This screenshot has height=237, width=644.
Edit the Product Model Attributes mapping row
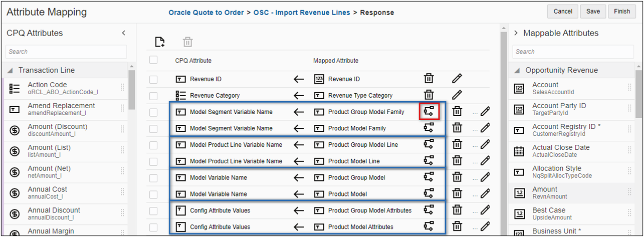[x=485, y=226]
